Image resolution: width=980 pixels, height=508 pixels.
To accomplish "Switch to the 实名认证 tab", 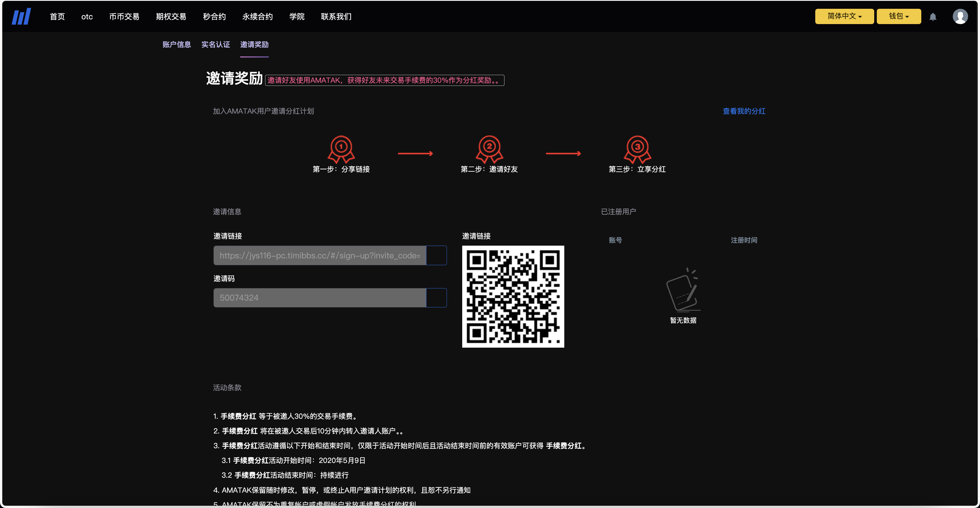I will (x=215, y=44).
